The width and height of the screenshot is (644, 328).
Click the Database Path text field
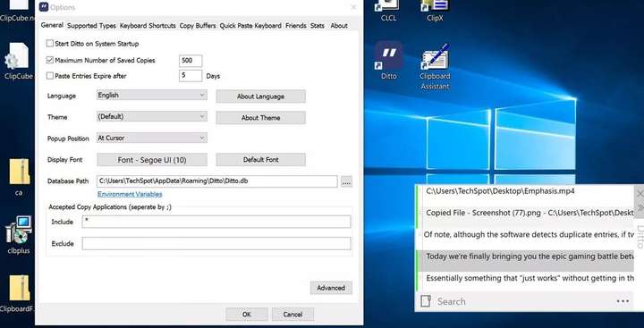216,181
